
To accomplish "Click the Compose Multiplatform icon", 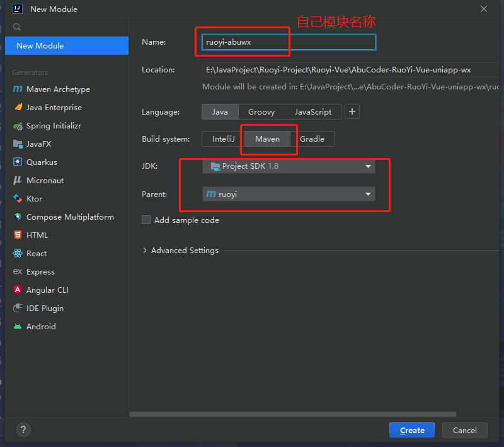I will coord(18,217).
